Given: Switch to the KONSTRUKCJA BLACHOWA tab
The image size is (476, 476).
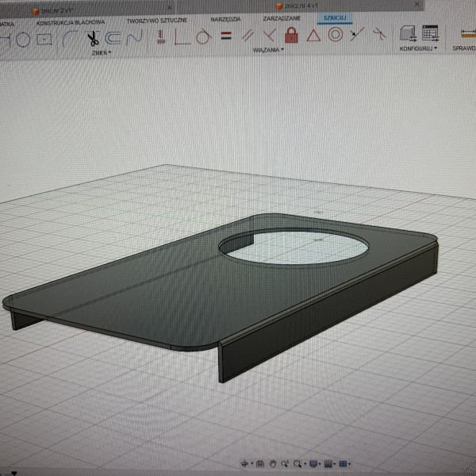Looking at the screenshot, I should (71, 22).
